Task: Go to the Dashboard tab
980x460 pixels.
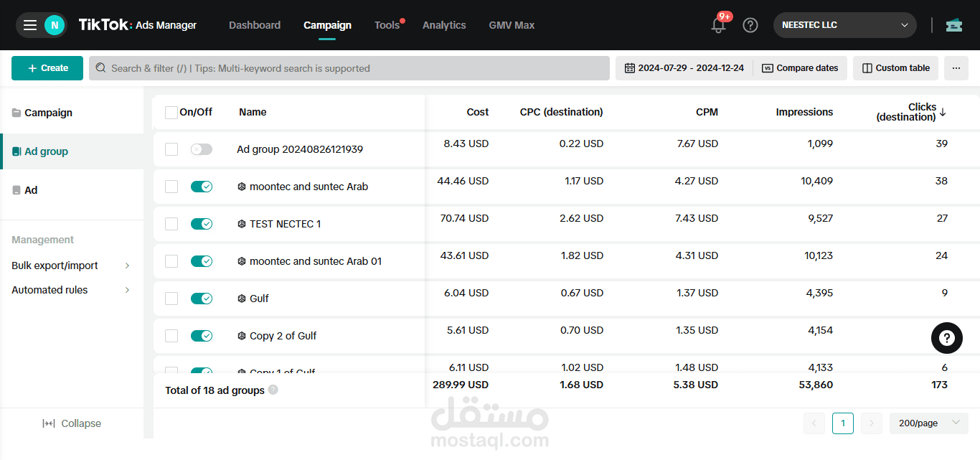Action: pos(255,25)
